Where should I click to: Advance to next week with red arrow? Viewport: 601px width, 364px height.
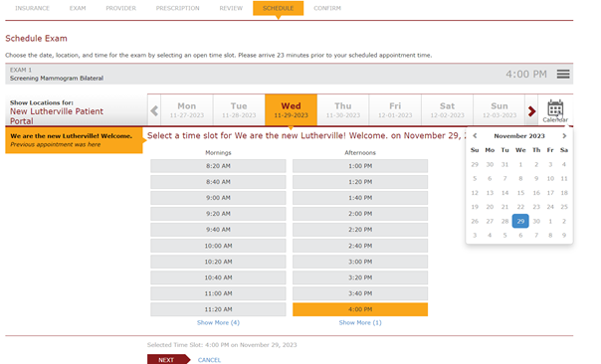(531, 111)
